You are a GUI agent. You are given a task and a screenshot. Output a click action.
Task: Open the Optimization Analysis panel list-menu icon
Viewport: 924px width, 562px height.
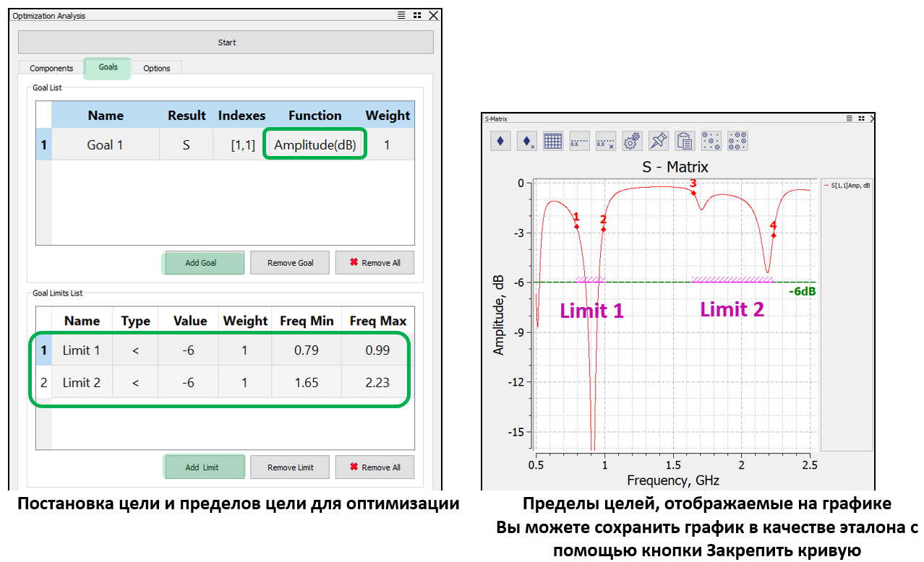pyautogui.click(x=401, y=15)
